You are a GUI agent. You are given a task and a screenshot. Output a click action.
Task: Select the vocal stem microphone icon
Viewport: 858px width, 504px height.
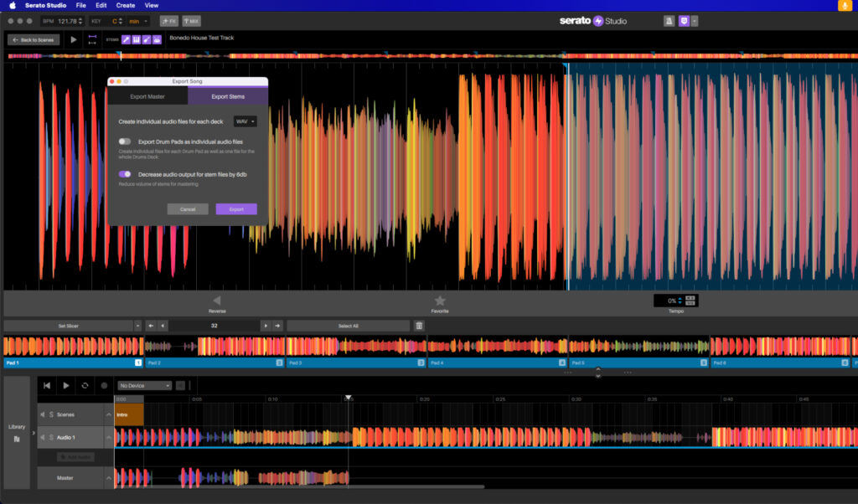pos(126,39)
